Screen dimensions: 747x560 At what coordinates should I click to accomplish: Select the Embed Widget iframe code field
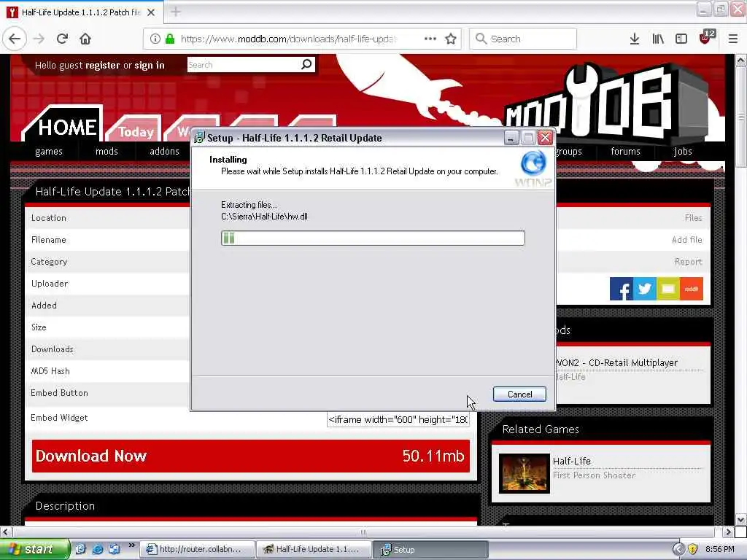398,419
